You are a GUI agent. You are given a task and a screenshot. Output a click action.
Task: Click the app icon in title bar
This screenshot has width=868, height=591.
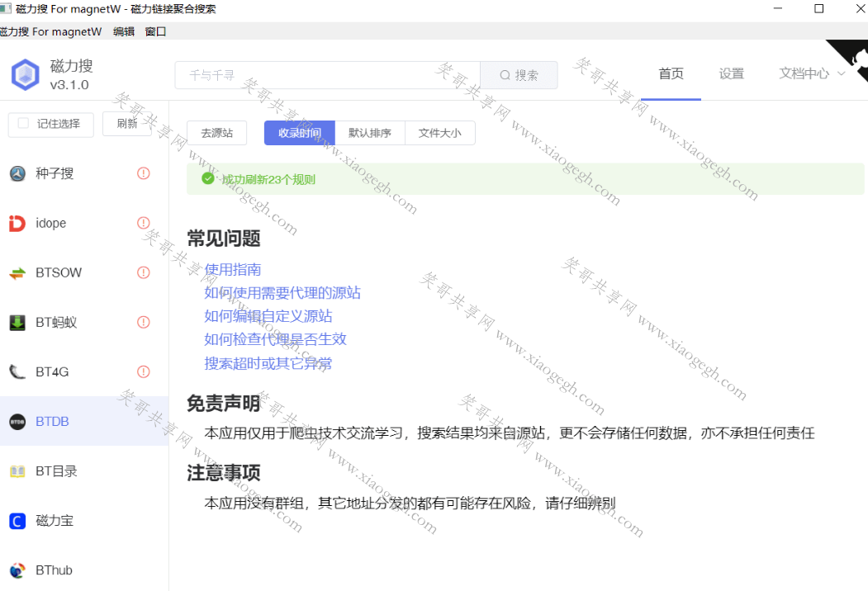click(x=6, y=9)
